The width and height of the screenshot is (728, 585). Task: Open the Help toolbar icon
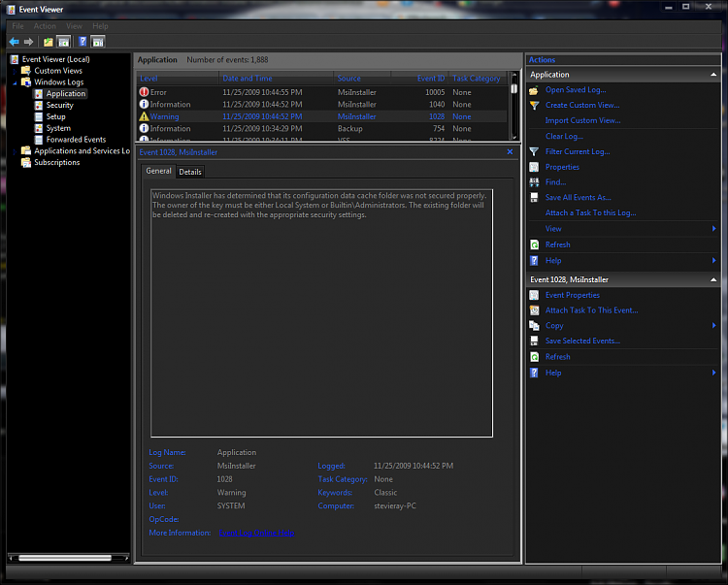(83, 42)
